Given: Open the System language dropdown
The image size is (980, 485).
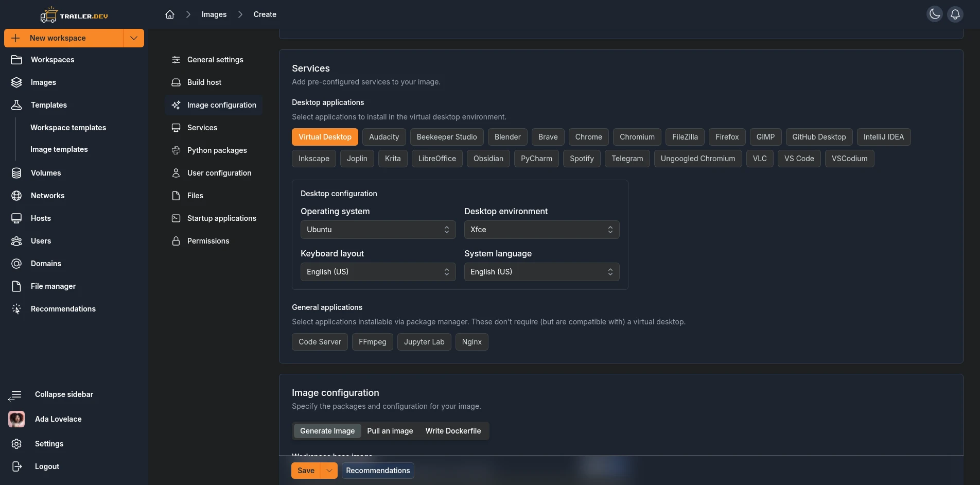Looking at the screenshot, I should [x=542, y=272].
